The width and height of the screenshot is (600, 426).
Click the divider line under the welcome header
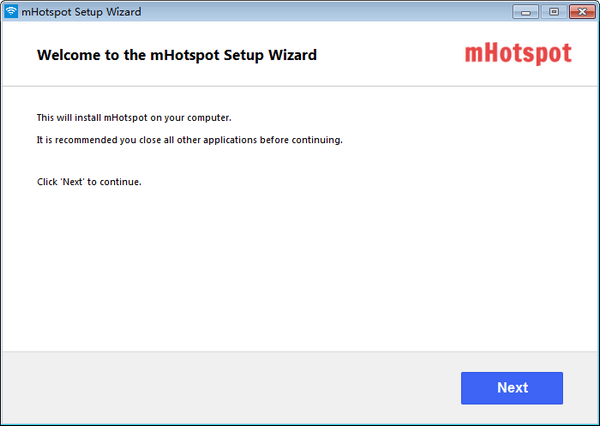(300, 86)
